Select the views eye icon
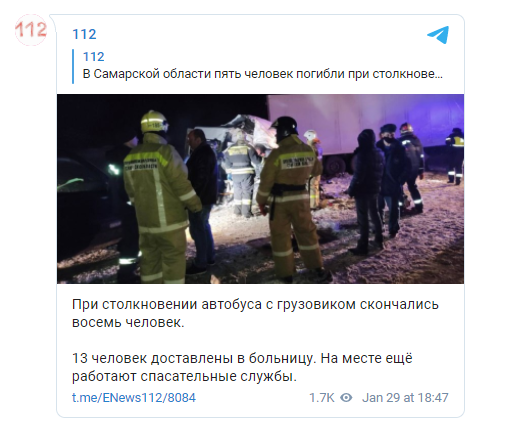This screenshot has height=439, width=520. (x=346, y=397)
